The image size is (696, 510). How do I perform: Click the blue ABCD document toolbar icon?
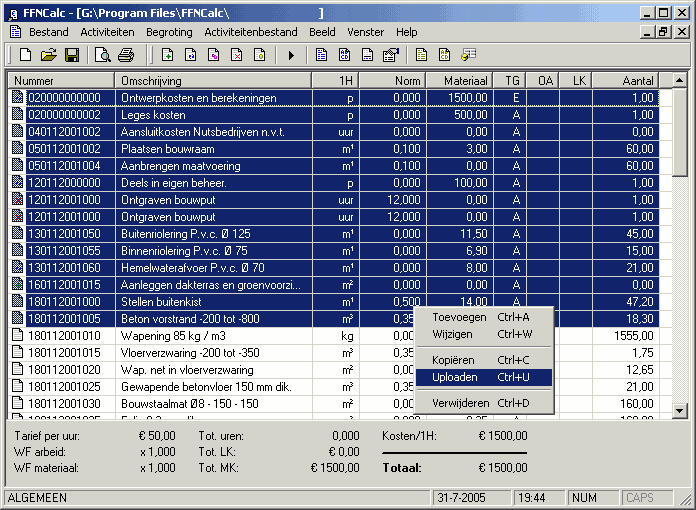tap(344, 55)
